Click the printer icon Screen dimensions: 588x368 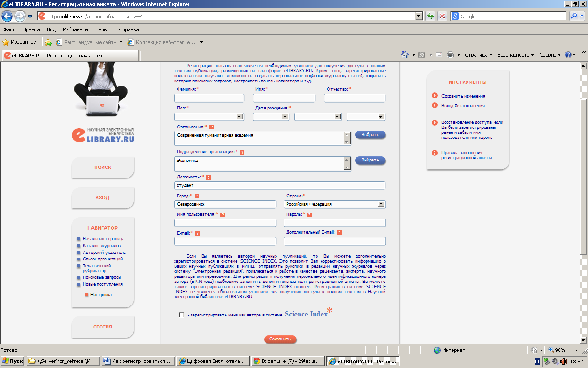click(x=450, y=55)
